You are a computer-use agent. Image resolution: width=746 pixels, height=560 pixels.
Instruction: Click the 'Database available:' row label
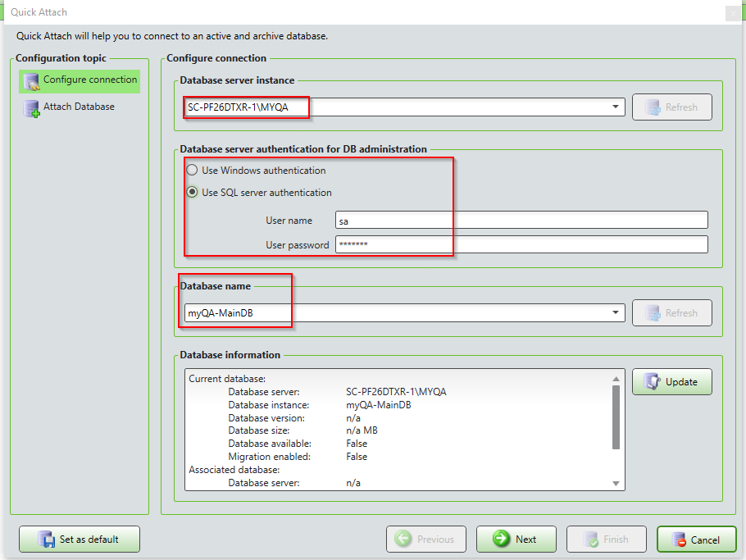[270, 444]
